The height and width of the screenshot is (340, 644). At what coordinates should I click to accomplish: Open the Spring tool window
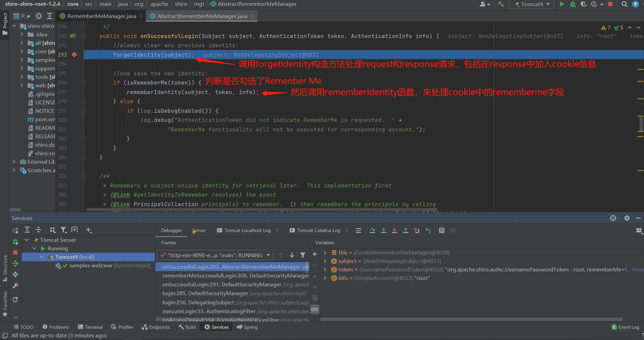pos(247,327)
